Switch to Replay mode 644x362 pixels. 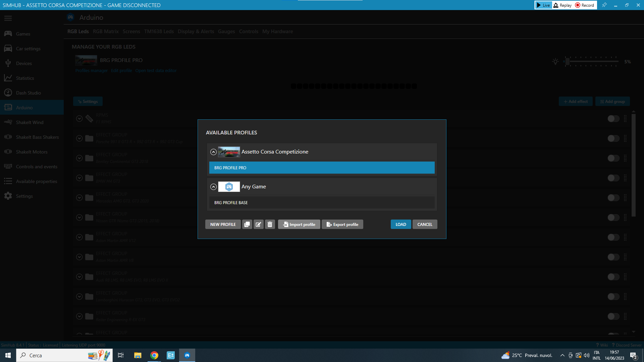point(562,5)
